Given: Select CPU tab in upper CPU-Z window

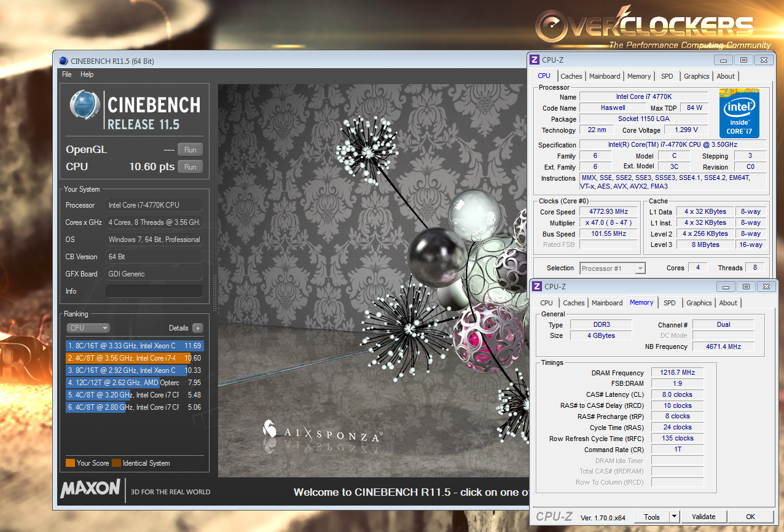Looking at the screenshot, I should 544,76.
